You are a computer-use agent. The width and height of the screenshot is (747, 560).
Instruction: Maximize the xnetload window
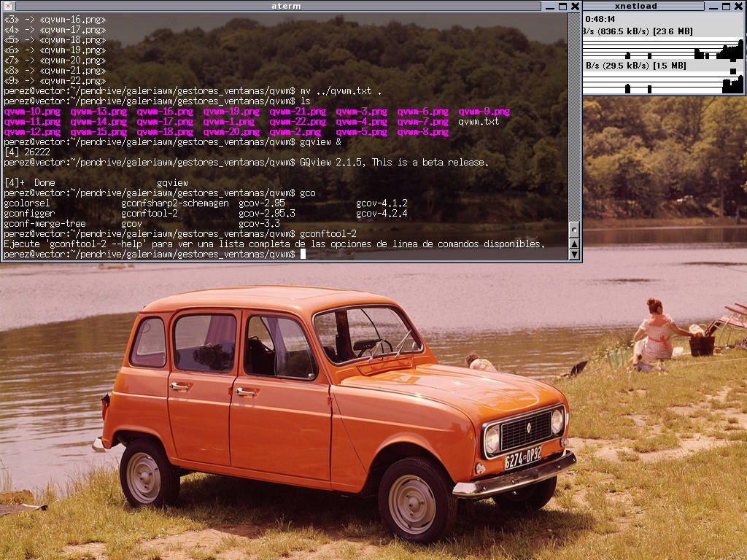click(726, 6)
